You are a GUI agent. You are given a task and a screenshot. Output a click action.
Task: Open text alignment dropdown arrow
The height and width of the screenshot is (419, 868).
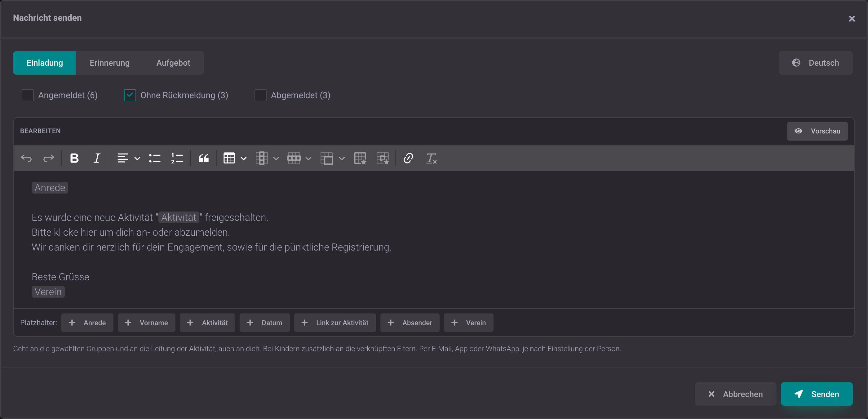(x=137, y=159)
